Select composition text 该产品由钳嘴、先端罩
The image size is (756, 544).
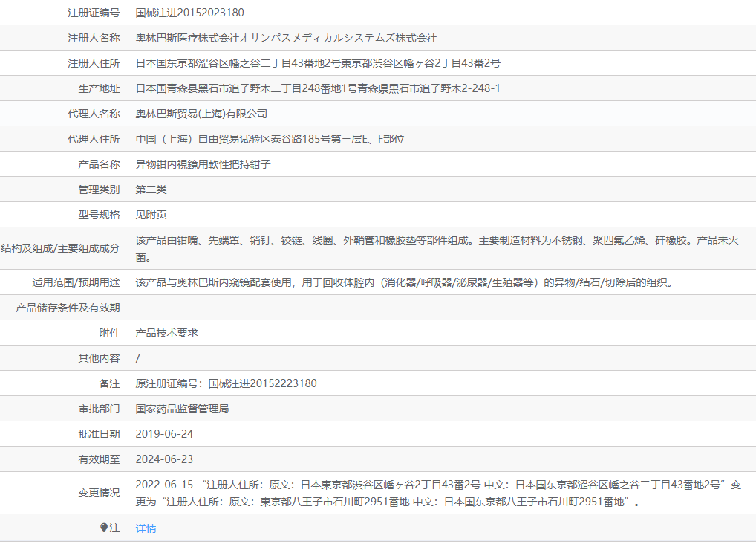click(188, 240)
